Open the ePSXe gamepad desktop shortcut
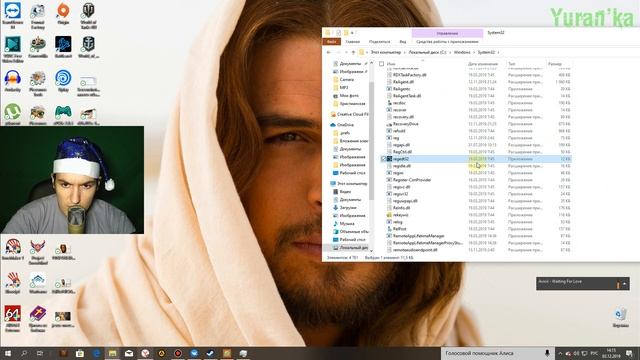This screenshot has height=360, width=640. pos(63,114)
